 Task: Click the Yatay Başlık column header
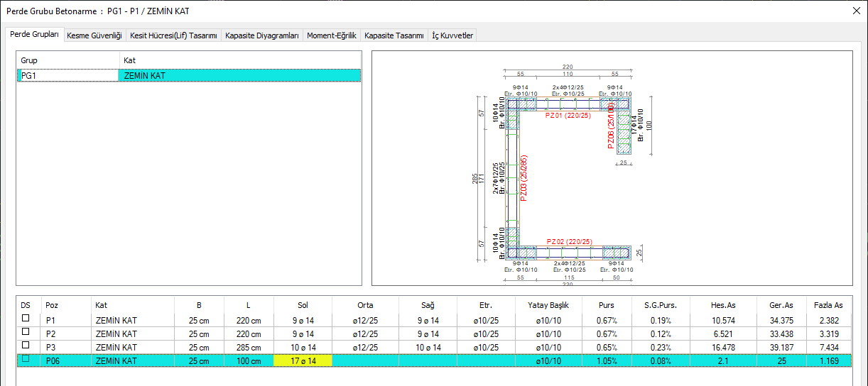[x=547, y=305]
